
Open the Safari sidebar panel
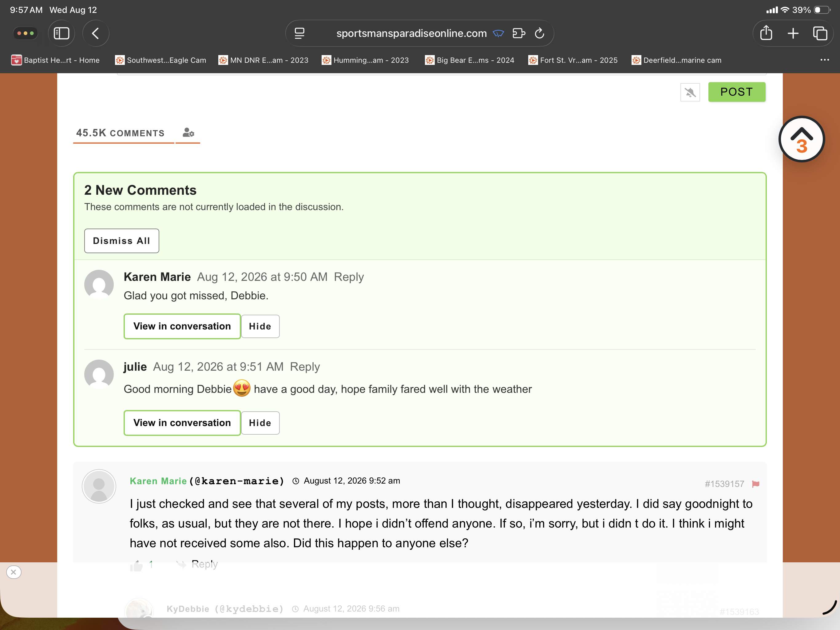(x=61, y=34)
